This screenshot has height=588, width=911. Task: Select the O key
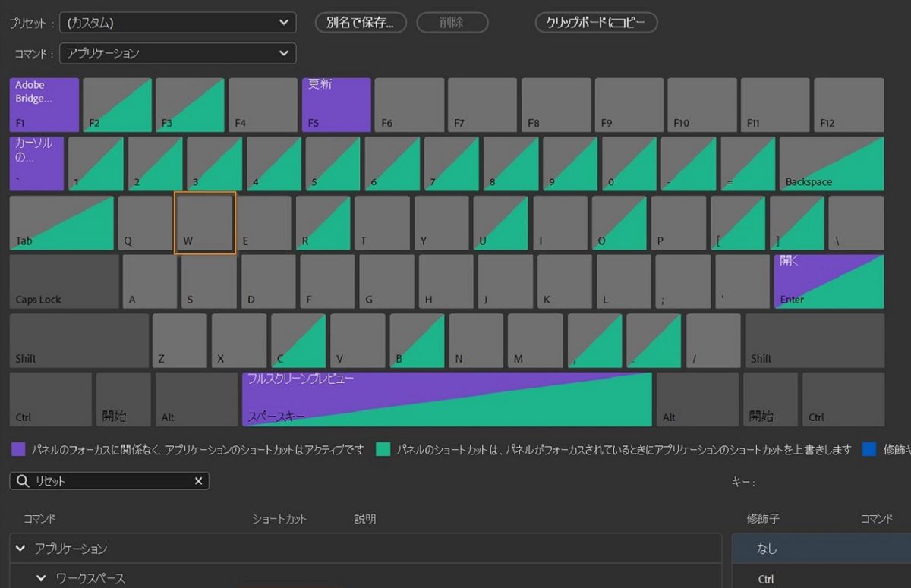point(619,222)
